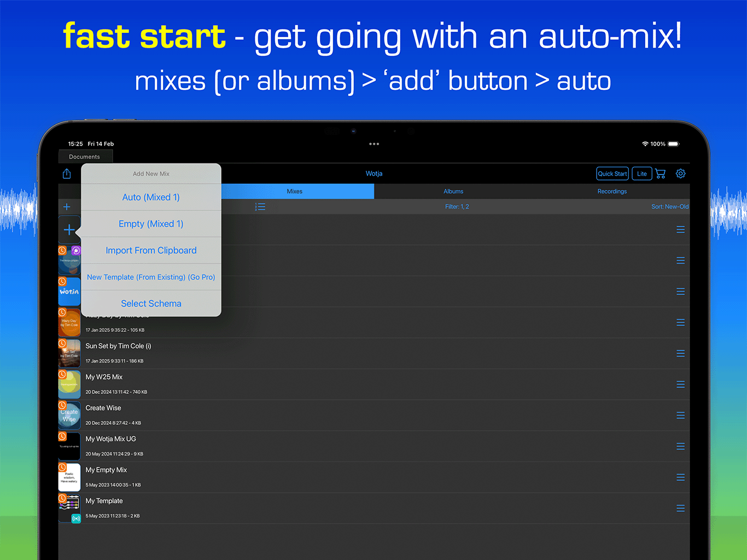Click the My W25 Mix thumbnail
The image size is (747, 560).
click(69, 384)
